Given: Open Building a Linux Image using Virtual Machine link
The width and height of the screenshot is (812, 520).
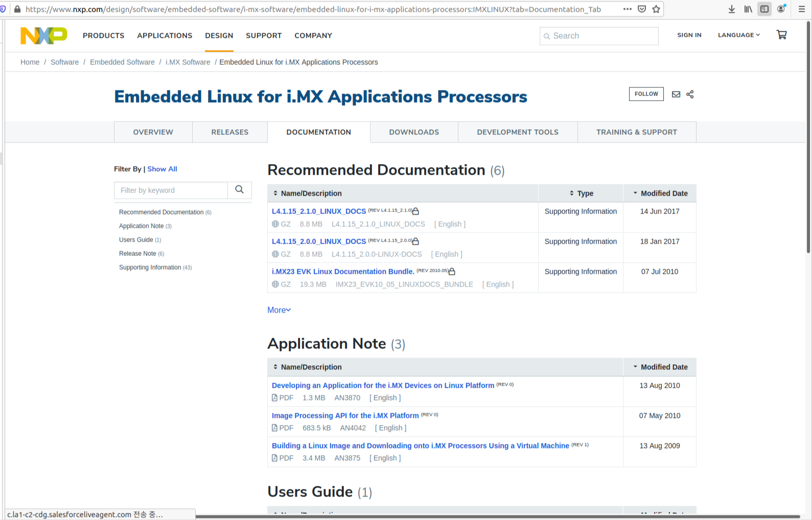Looking at the screenshot, I should (x=421, y=445).
